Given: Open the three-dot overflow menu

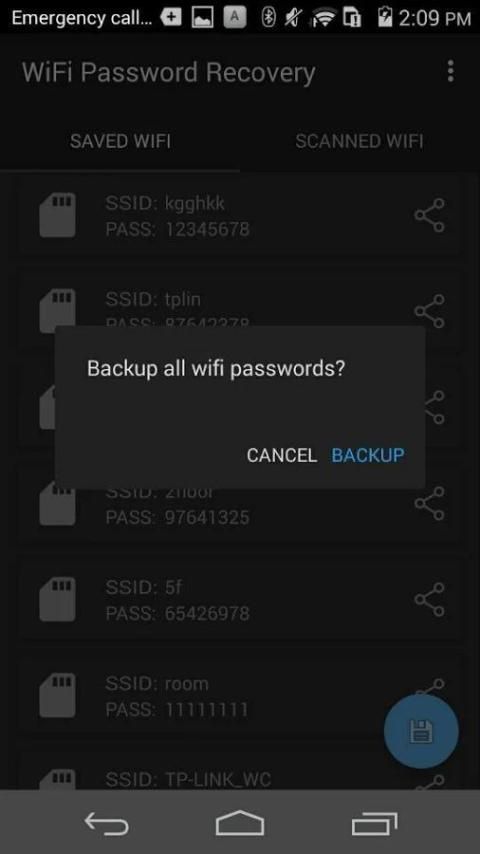Looking at the screenshot, I should click(x=450, y=71).
